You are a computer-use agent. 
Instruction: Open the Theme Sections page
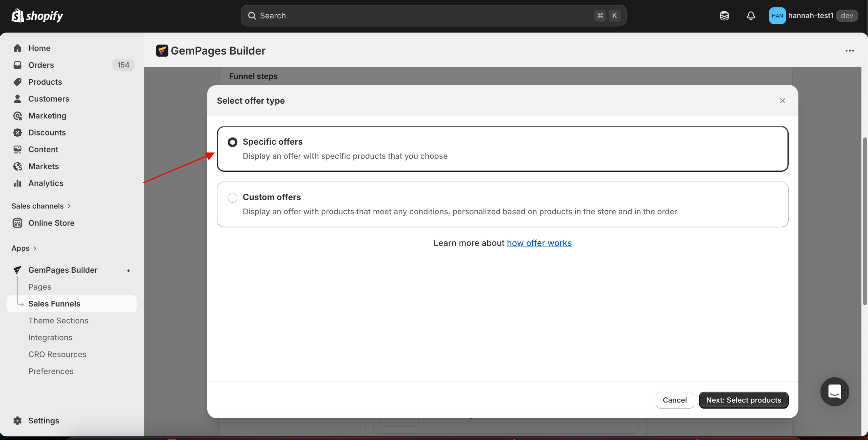[x=58, y=320]
